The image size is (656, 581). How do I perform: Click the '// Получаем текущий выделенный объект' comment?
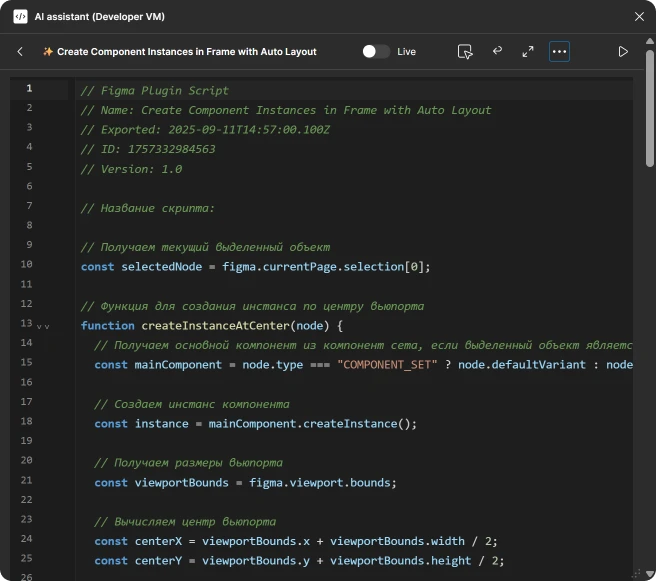205,247
